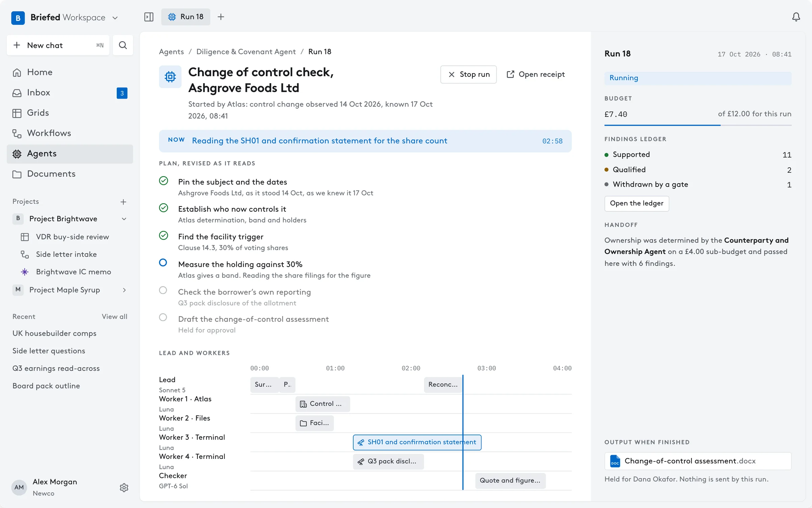This screenshot has width=812, height=508.
Task: Open the Briefed Workspace dropdown chevron
Action: coord(115,18)
